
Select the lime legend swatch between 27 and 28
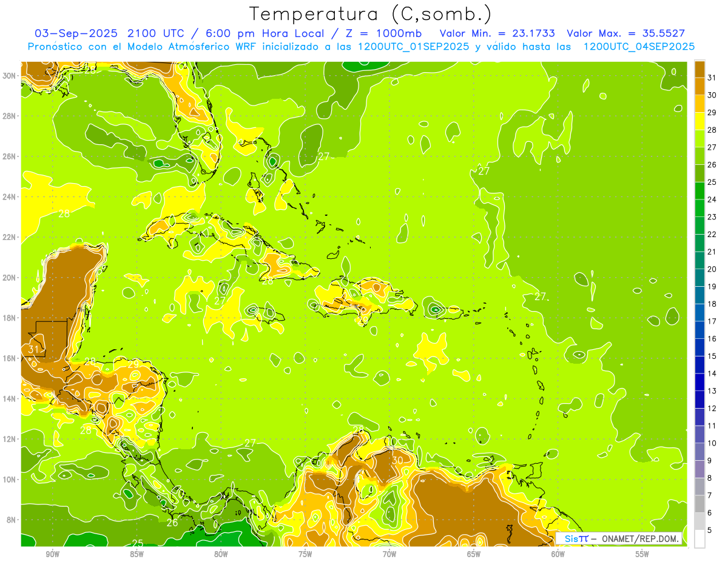point(699,138)
